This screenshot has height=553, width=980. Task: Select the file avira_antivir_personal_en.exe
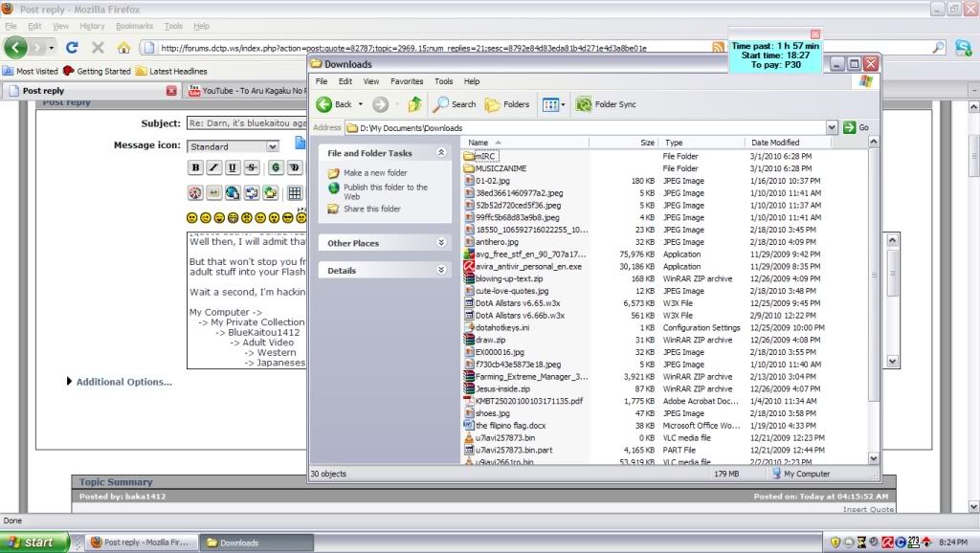tap(523, 266)
